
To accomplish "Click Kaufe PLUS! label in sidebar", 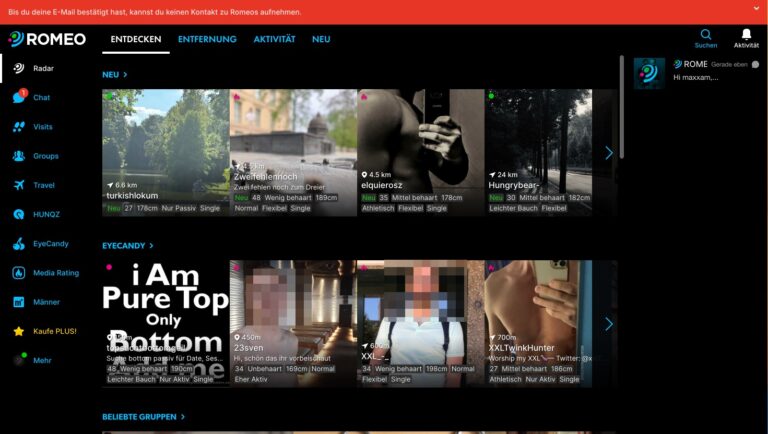I will [x=55, y=331].
